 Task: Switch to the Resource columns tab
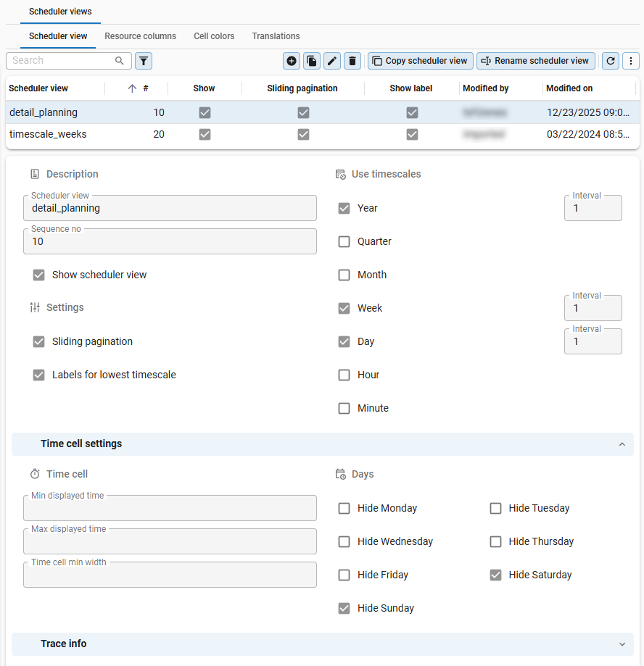pos(141,36)
